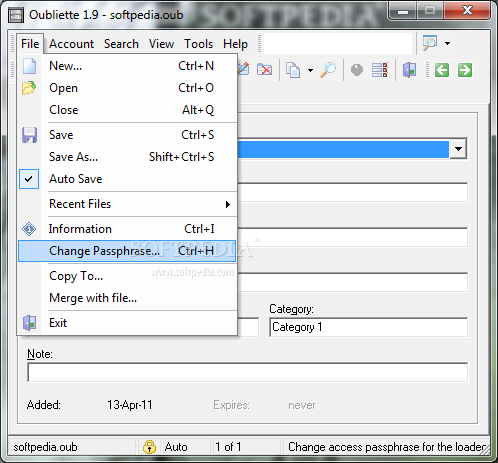The image size is (498, 463).
Task: Click the Save floppy disk icon
Action: 29,135
